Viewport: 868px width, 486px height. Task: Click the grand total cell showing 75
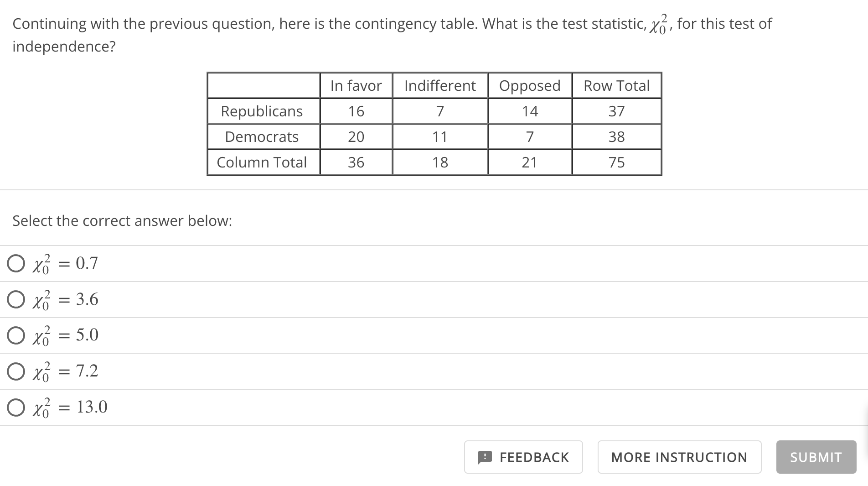click(x=617, y=162)
